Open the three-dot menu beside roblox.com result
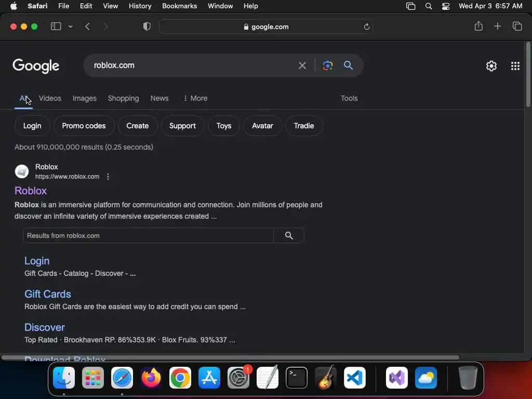 click(108, 177)
